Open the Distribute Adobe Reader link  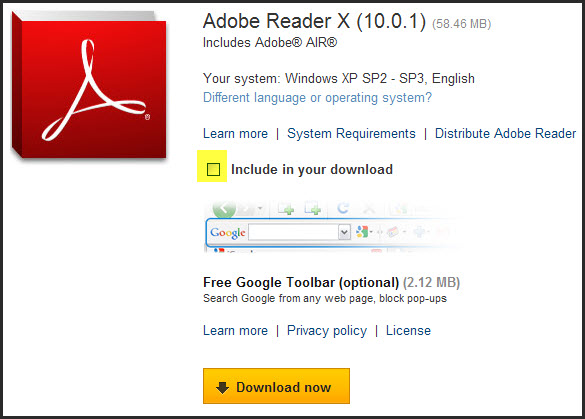pos(505,134)
